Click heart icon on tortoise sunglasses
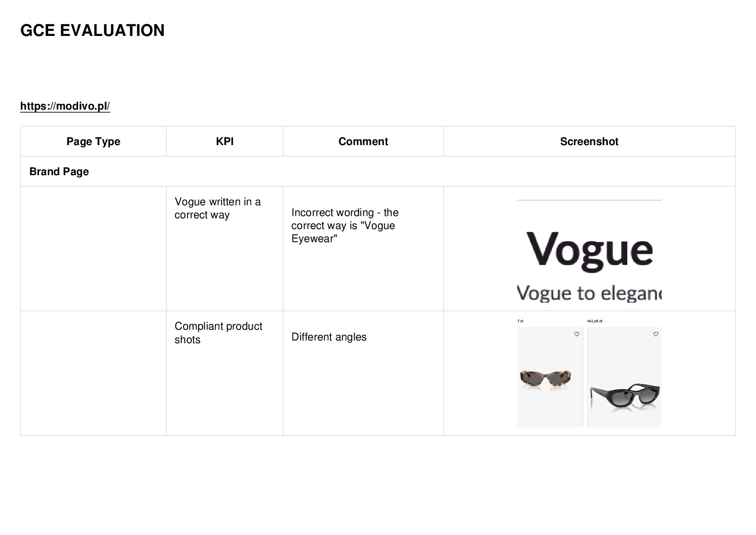The width and height of the screenshot is (756, 535). click(x=577, y=334)
